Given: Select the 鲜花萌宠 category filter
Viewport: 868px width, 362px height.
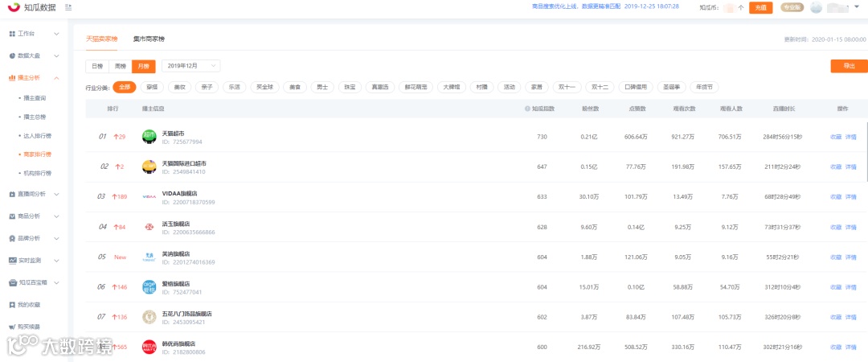Looking at the screenshot, I should pos(416,87).
